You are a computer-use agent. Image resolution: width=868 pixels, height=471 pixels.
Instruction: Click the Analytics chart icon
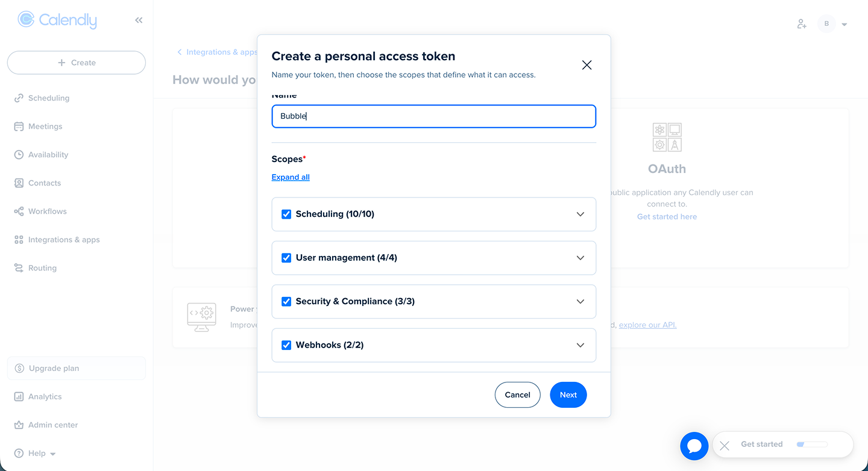[19, 397]
